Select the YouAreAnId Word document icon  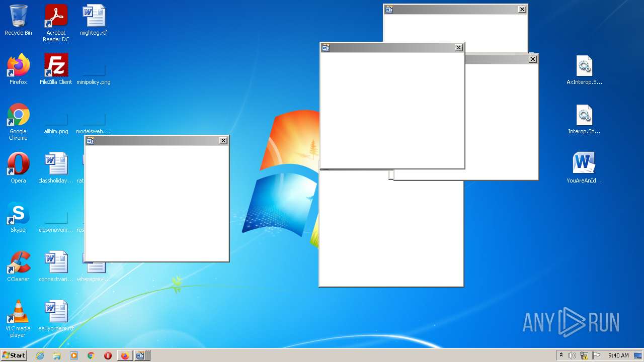tap(584, 168)
